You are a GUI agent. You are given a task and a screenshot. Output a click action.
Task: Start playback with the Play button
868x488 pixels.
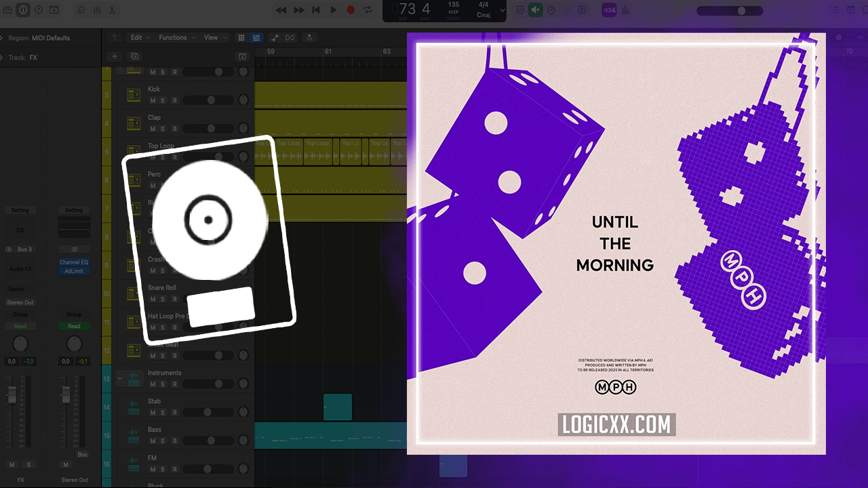(x=334, y=10)
